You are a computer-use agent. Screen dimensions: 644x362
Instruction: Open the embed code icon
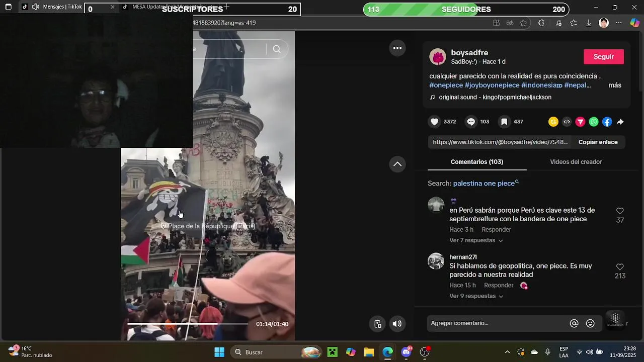coord(567,122)
